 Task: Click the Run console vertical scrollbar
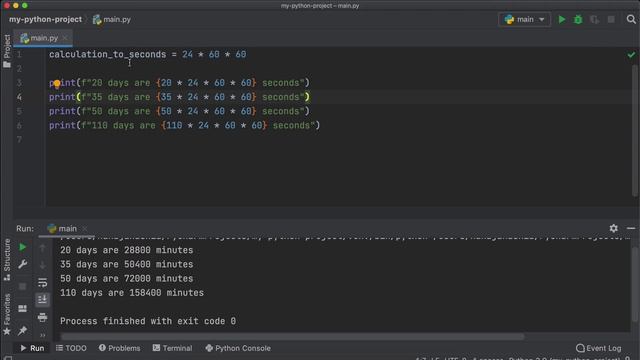point(636,285)
